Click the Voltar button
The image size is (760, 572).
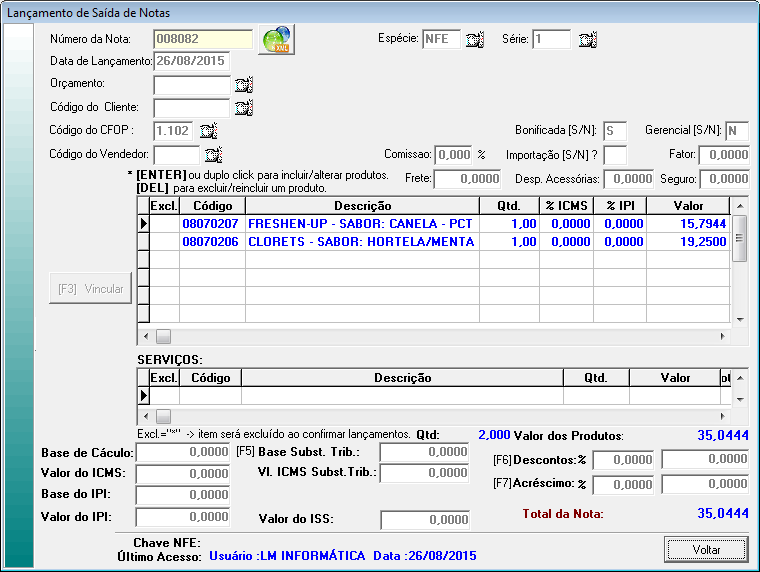706,549
